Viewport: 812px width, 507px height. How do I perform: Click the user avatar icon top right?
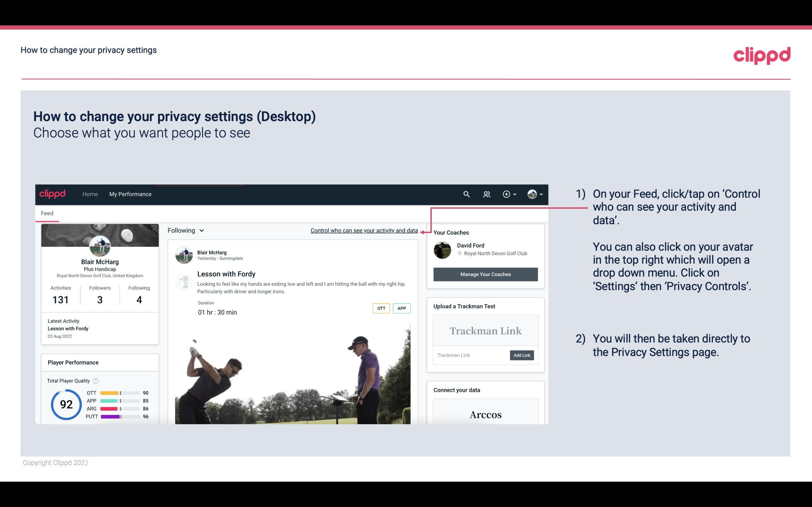pos(532,193)
